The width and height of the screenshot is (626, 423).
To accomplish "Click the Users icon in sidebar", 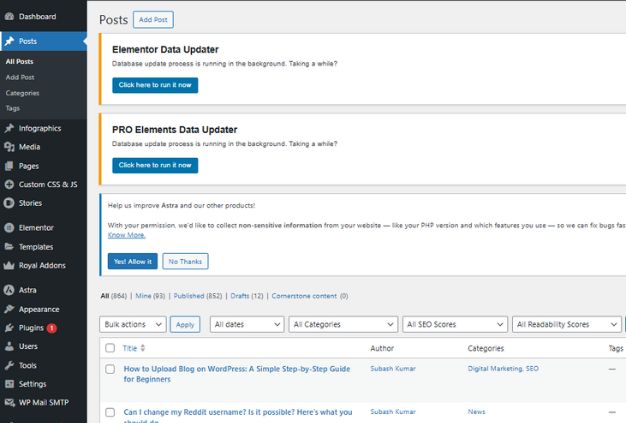I will tap(9, 346).
